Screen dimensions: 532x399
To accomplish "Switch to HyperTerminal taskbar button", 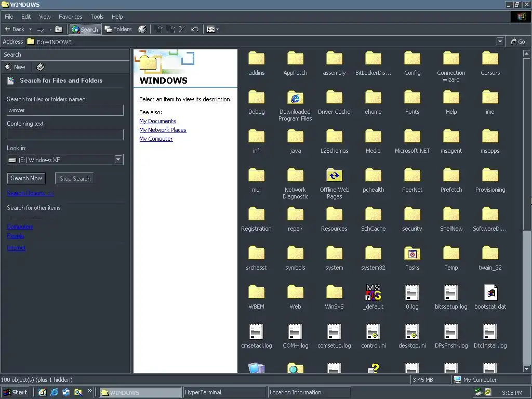I will click(x=224, y=392).
